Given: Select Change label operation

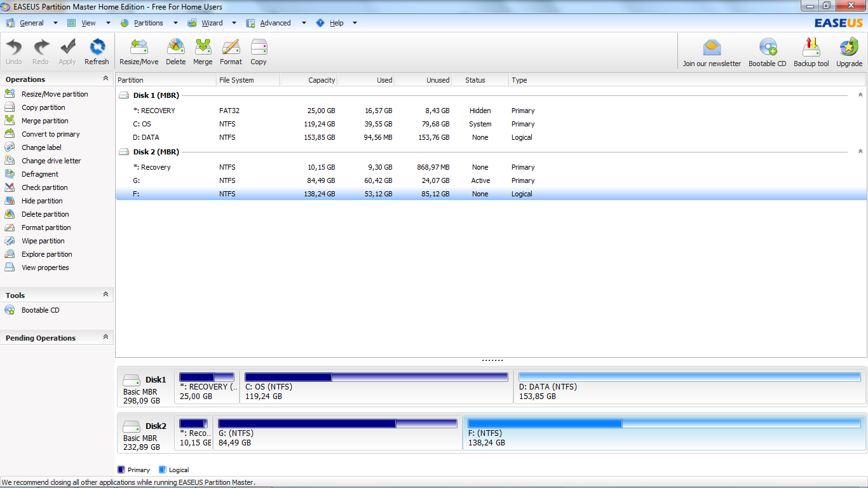Looking at the screenshot, I should click(x=41, y=147).
